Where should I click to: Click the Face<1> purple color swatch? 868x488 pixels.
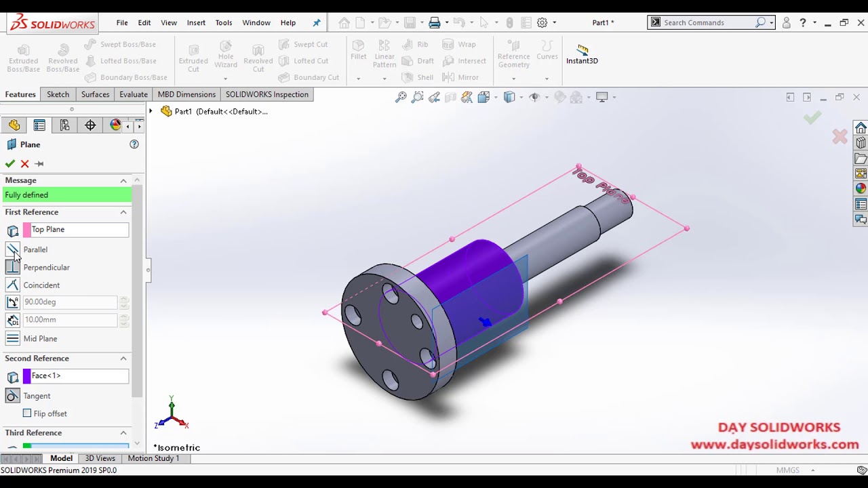27,375
